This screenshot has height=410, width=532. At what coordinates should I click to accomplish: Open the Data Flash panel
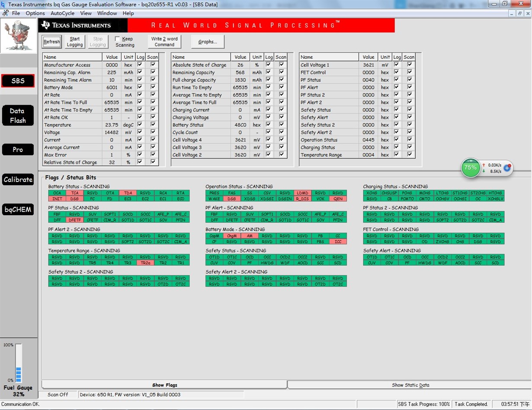[18, 116]
